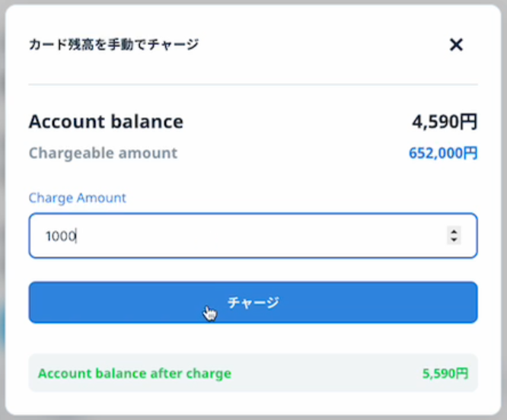Click the green 5,590円 after-charge value

click(x=445, y=374)
